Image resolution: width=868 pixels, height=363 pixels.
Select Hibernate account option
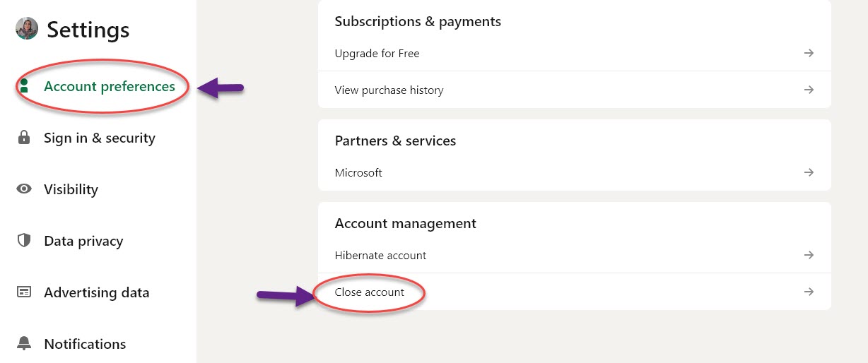click(x=380, y=255)
